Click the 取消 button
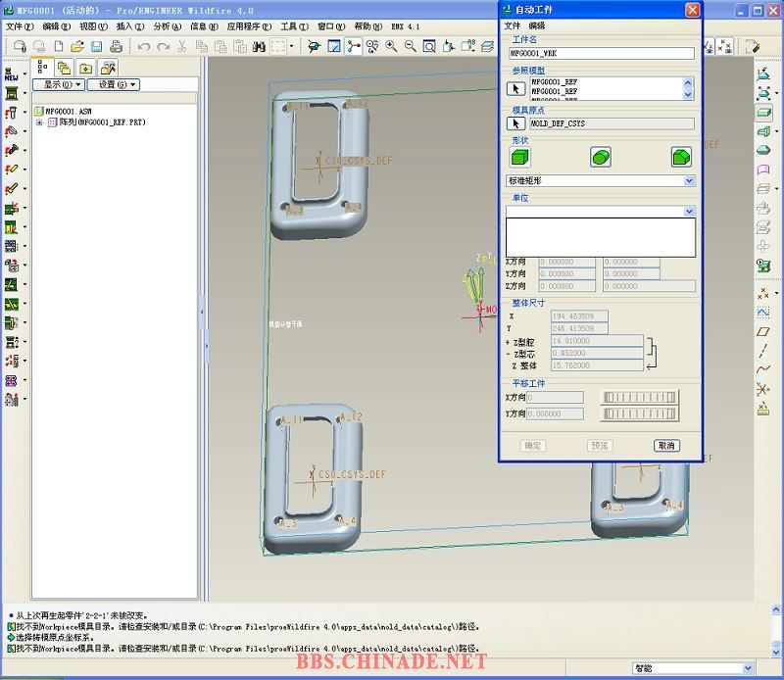This screenshot has height=680, width=784. click(x=666, y=446)
